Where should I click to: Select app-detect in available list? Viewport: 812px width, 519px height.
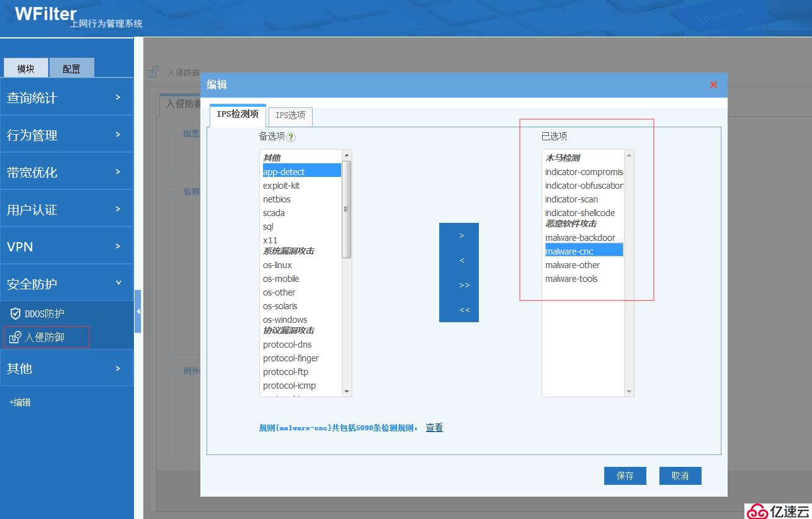pos(301,171)
